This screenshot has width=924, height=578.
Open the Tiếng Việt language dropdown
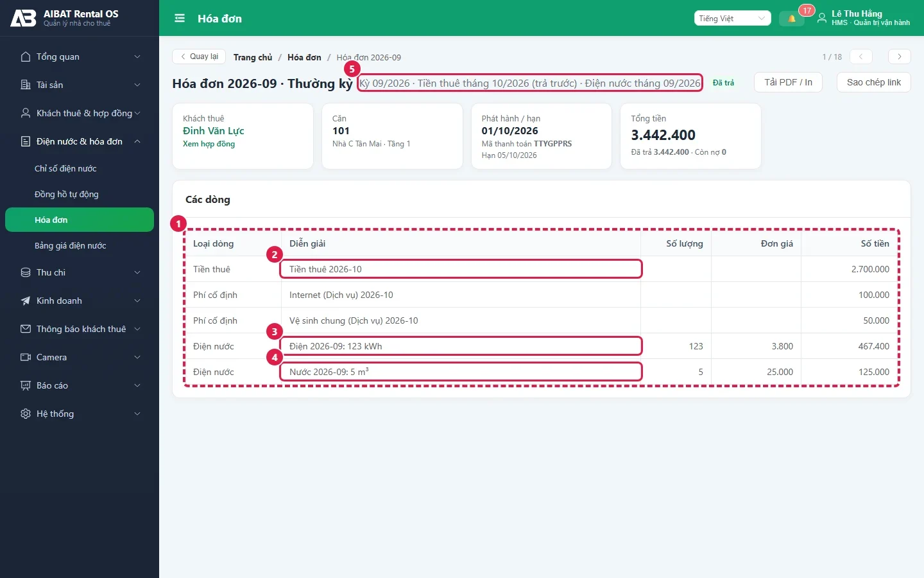pyautogui.click(x=732, y=19)
